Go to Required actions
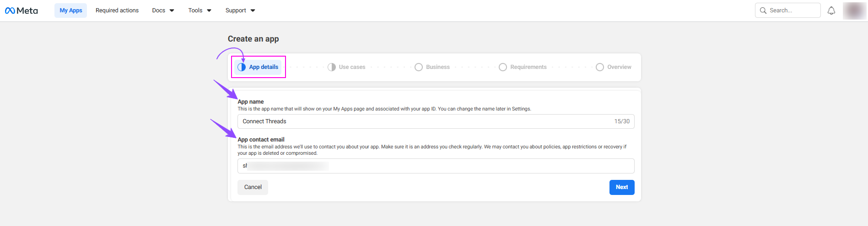The image size is (868, 226). pos(117,11)
